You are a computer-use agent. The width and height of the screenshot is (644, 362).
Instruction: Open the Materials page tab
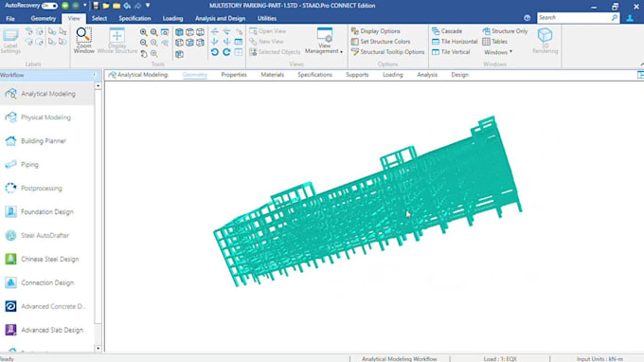click(x=273, y=75)
